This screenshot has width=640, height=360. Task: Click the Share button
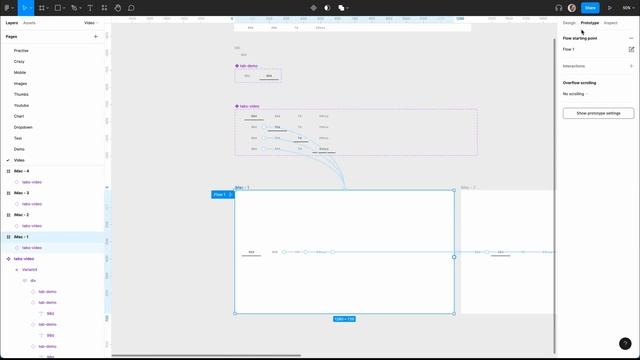point(590,8)
